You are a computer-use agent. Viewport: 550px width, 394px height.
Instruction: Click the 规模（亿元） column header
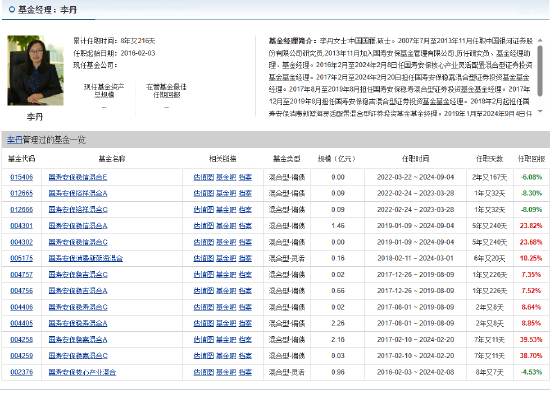[x=337, y=159]
